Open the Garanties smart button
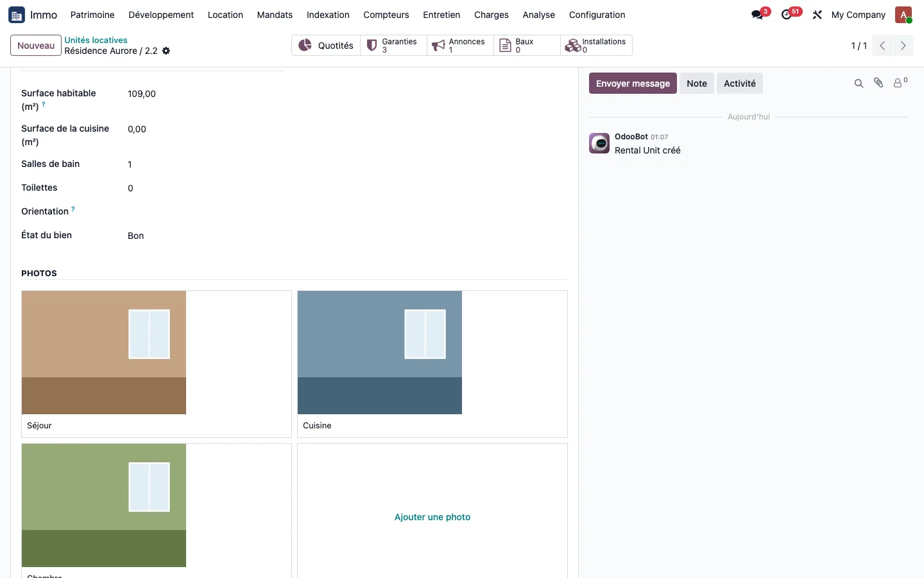The width and height of the screenshot is (924, 578). click(393, 46)
